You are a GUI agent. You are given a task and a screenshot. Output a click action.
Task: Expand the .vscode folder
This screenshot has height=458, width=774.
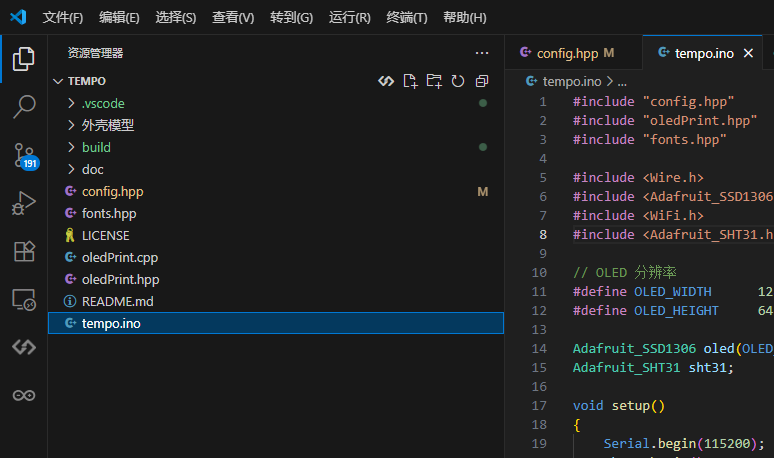[103, 103]
